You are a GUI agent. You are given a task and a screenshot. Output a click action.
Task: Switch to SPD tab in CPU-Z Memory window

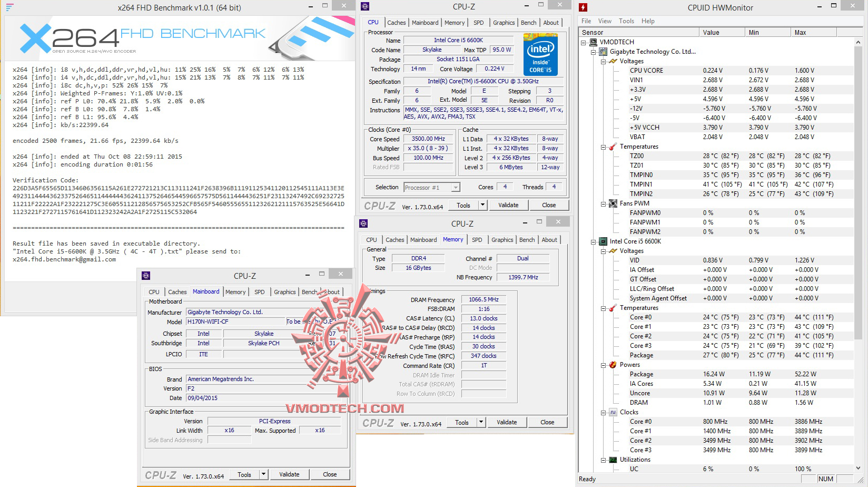point(477,240)
